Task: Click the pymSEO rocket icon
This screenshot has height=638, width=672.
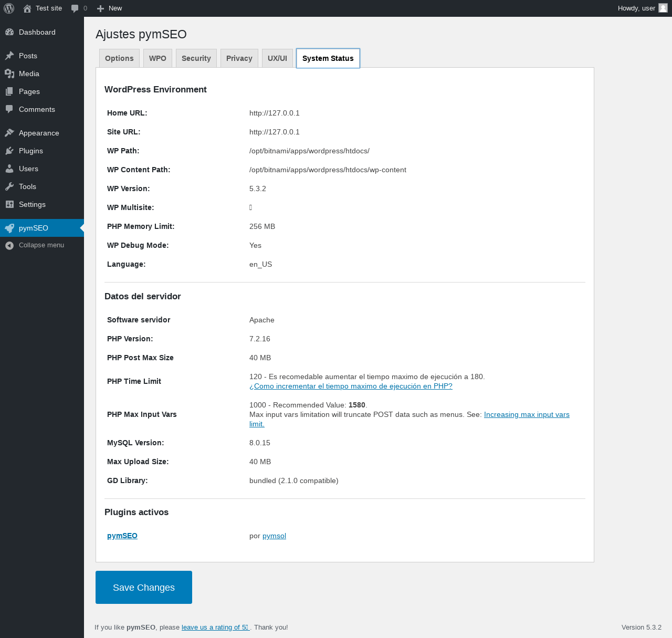Action: click(9, 228)
